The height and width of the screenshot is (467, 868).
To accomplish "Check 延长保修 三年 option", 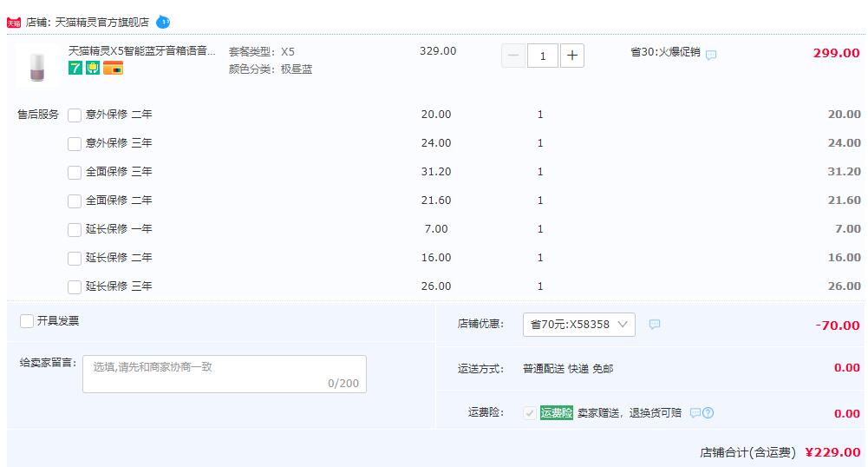I will pos(75,287).
